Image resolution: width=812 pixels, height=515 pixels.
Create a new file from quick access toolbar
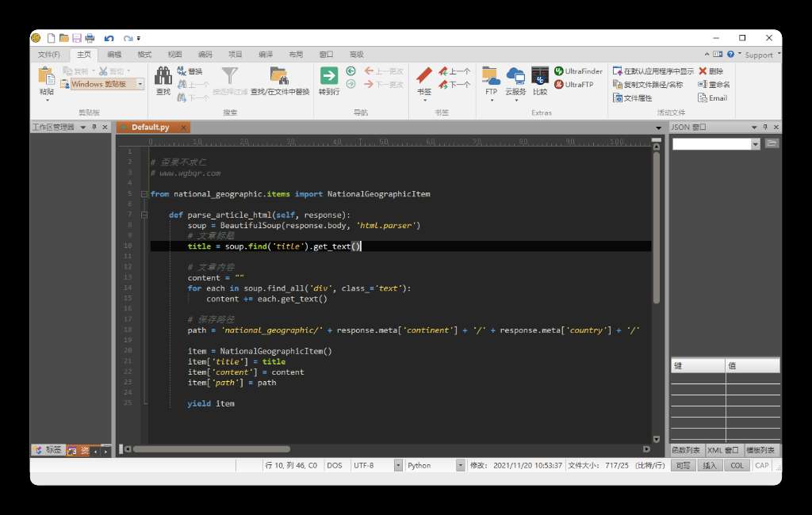pos(51,38)
